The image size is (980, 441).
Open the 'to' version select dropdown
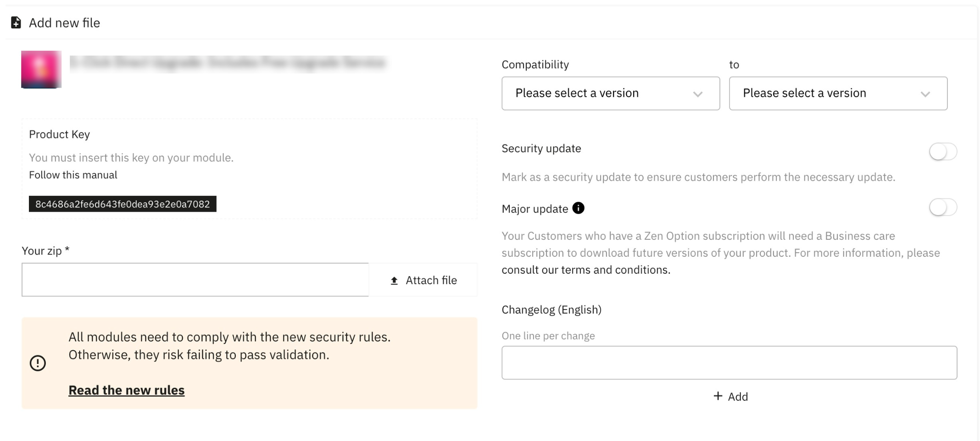coord(838,94)
